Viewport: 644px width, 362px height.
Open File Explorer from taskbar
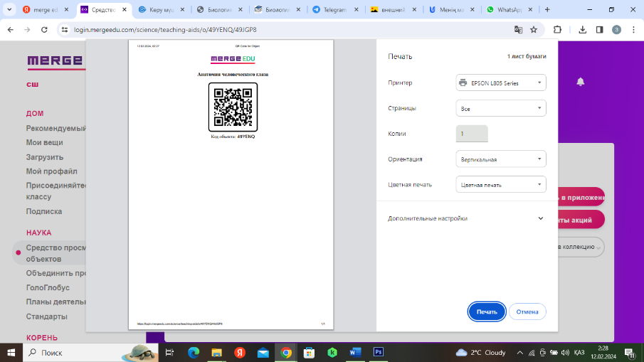[x=216, y=353]
